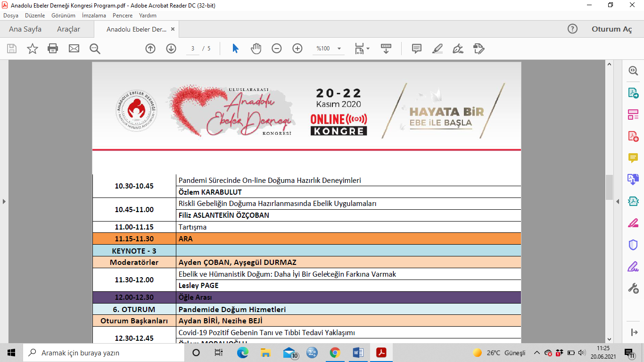Collapse the right tools pane
The width and height of the screenshot is (644, 362).
click(x=618, y=202)
